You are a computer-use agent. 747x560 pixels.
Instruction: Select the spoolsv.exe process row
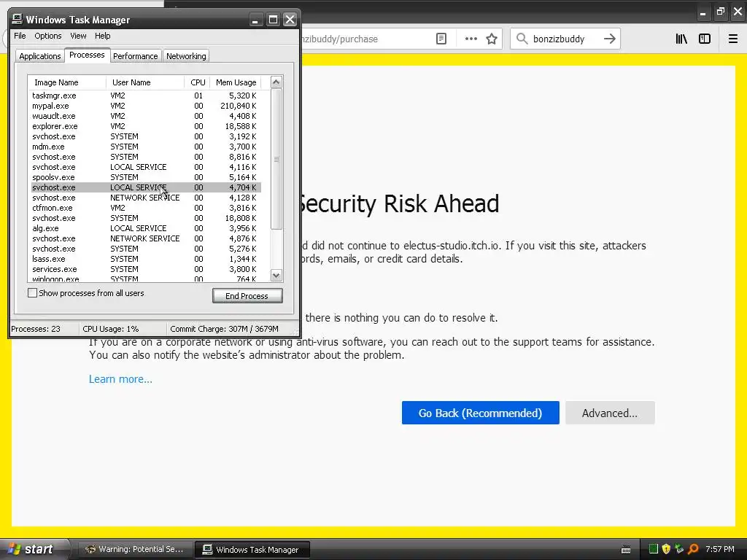[145, 177]
